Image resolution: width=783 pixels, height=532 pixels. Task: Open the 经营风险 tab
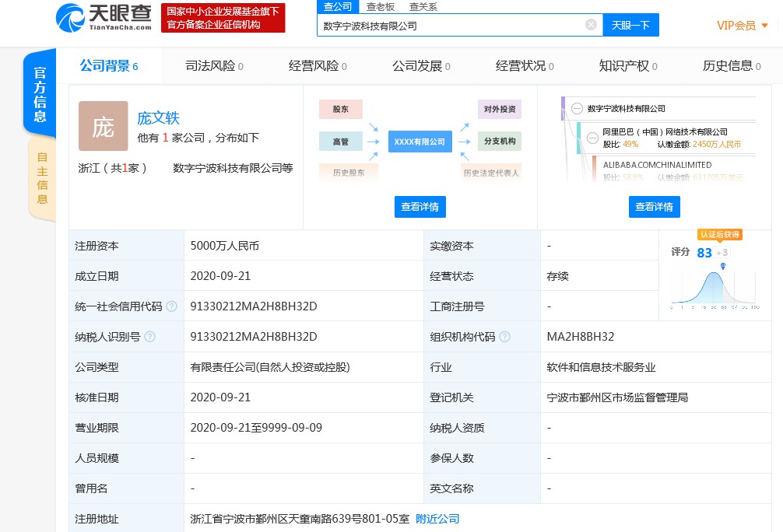coord(318,66)
